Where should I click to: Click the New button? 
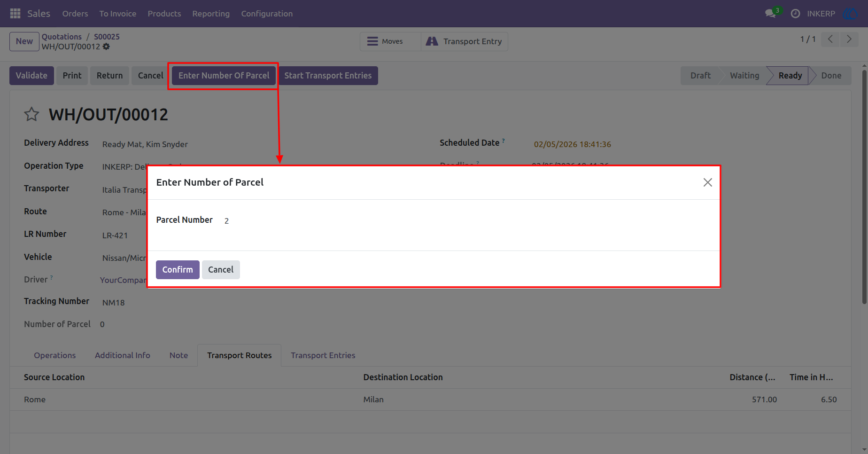point(24,41)
